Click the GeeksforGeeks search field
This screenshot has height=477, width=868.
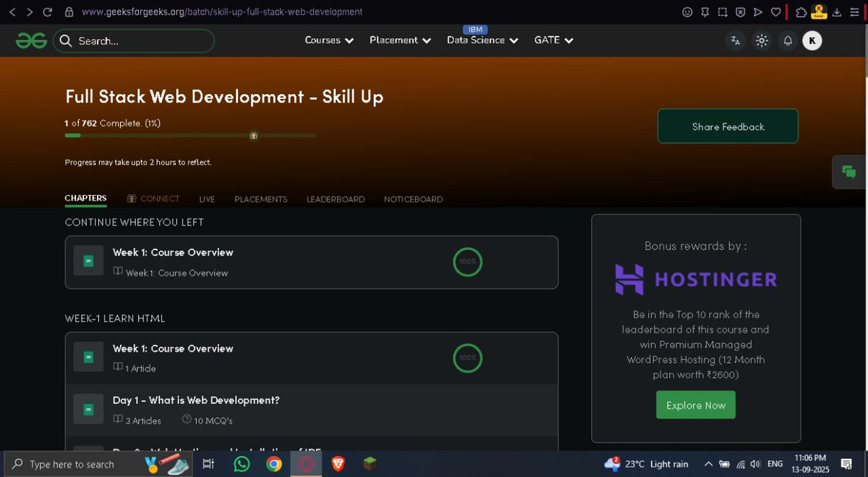134,40
